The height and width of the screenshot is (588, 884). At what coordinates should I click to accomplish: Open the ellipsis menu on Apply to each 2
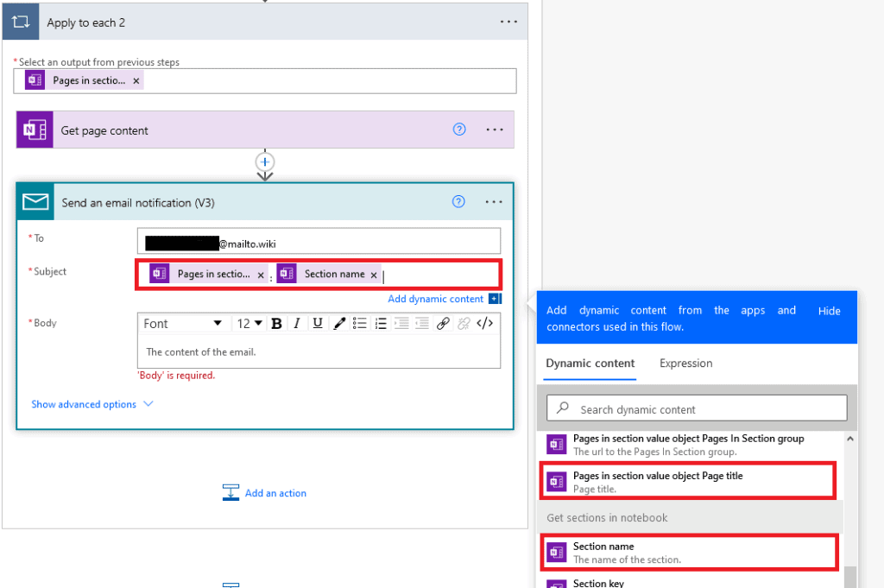click(508, 22)
